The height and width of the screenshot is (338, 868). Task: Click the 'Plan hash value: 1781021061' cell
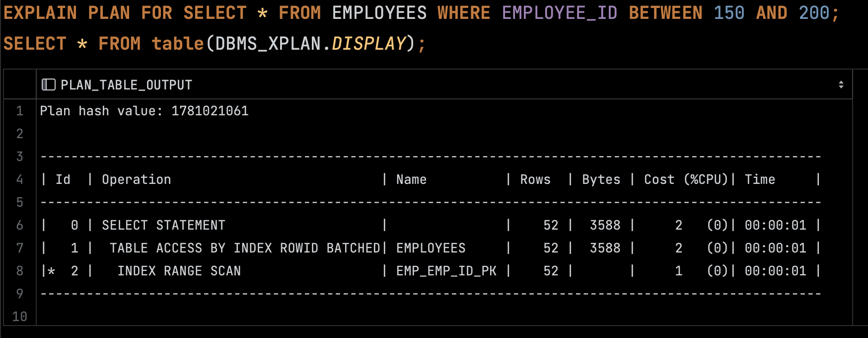click(444, 111)
